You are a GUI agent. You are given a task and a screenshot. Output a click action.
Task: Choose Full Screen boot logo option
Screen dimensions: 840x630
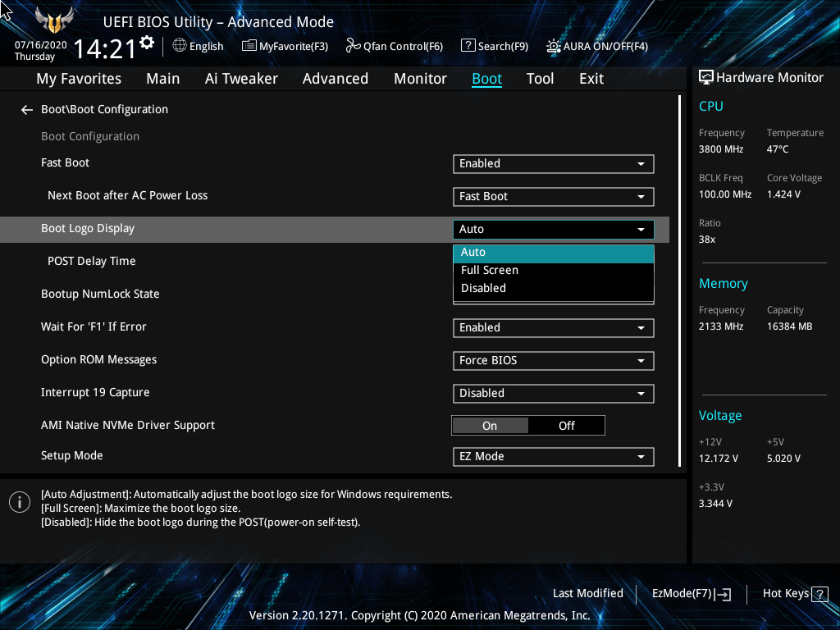pos(554,271)
